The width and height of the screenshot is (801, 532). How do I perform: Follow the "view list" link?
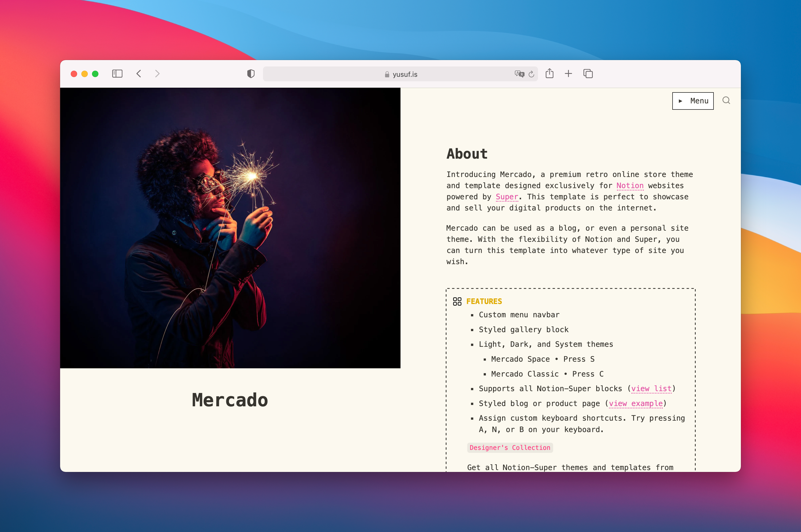[651, 389]
